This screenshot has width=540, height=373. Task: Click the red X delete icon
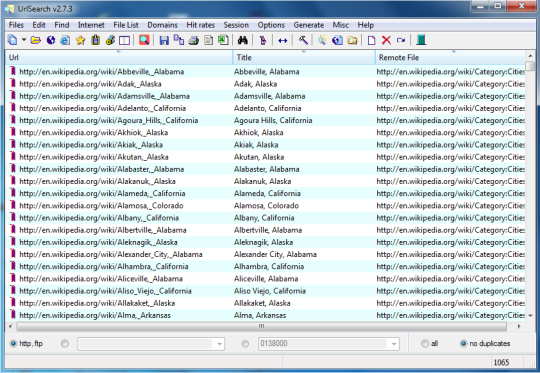click(386, 40)
